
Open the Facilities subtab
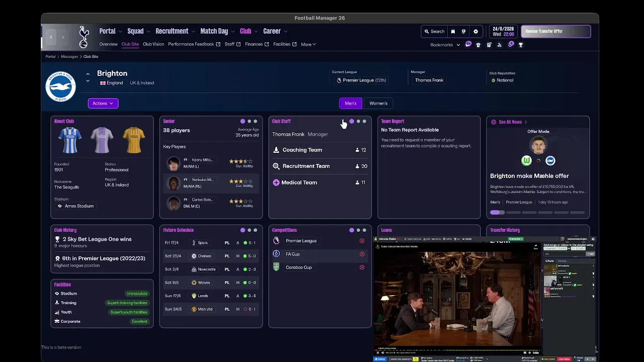285,44
